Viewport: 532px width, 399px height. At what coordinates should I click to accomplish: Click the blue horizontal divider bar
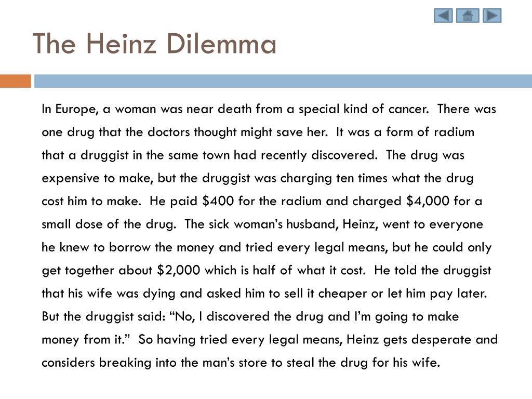pos(283,81)
